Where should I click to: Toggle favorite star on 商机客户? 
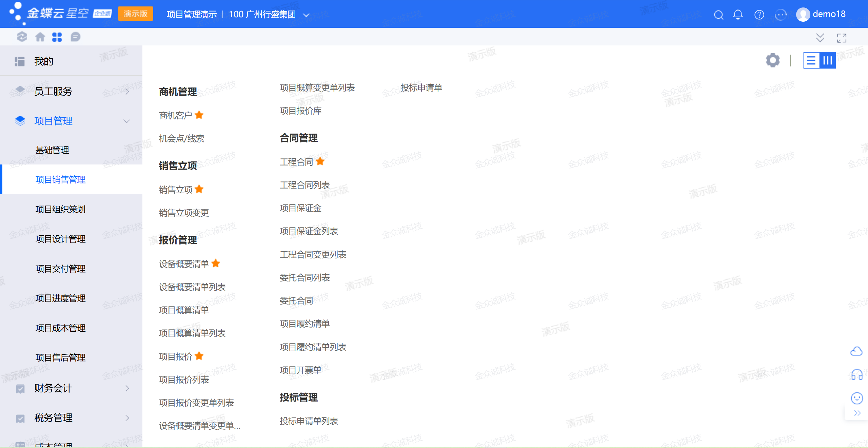199,115
